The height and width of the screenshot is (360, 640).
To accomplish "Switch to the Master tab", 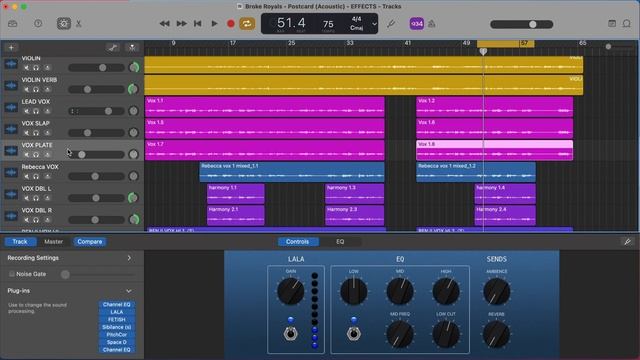I will (53, 242).
